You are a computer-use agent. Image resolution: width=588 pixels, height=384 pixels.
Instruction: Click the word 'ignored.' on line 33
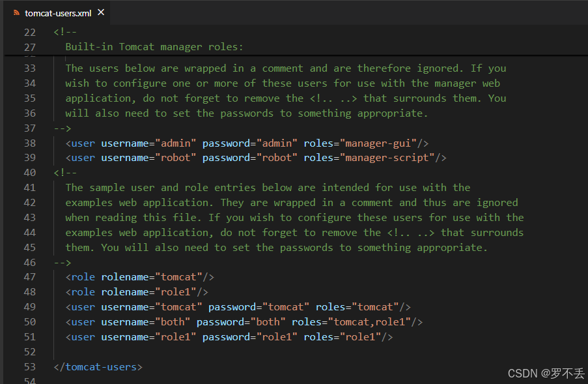tap(440, 68)
